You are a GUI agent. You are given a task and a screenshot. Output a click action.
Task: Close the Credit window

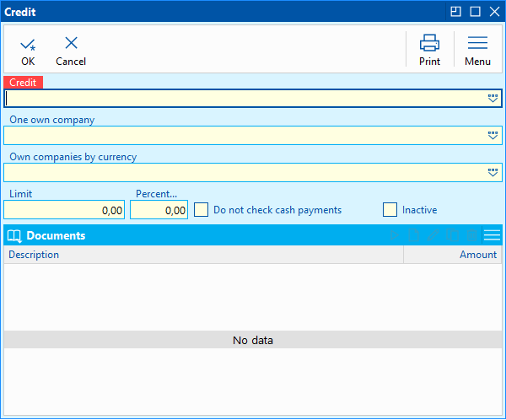click(x=494, y=12)
